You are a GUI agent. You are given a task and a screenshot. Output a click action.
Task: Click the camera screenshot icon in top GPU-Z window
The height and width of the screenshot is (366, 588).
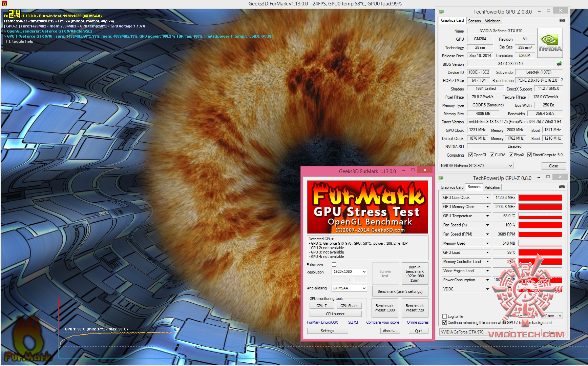click(562, 20)
